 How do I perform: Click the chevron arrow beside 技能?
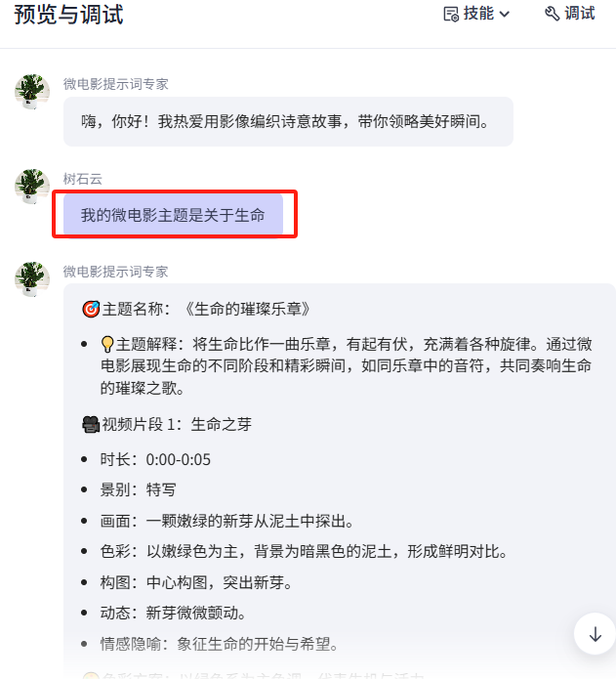(505, 15)
